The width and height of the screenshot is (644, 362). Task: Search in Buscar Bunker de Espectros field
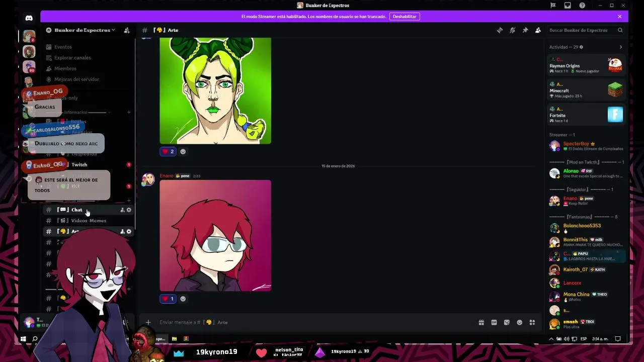point(586,30)
